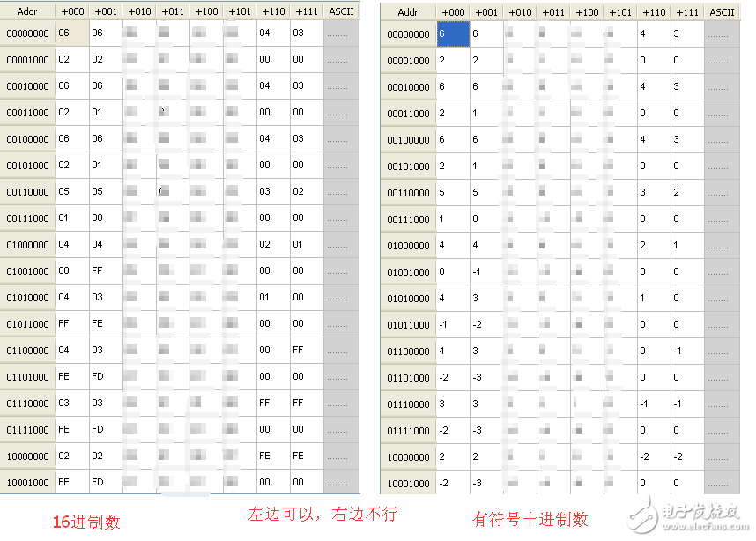Click highlighted cell 6 in decimal row 00000000
Image resolution: width=756 pixels, height=541 pixels.
point(453,33)
